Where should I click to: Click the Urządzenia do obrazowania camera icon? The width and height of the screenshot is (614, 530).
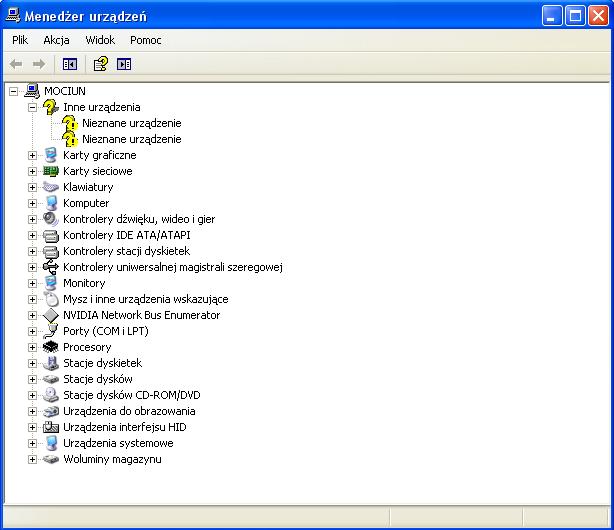click(x=51, y=411)
